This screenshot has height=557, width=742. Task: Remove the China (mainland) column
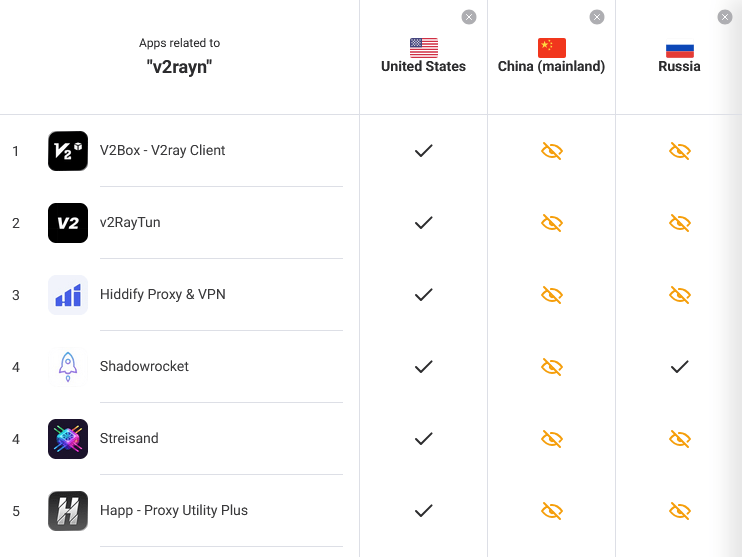click(x=597, y=17)
